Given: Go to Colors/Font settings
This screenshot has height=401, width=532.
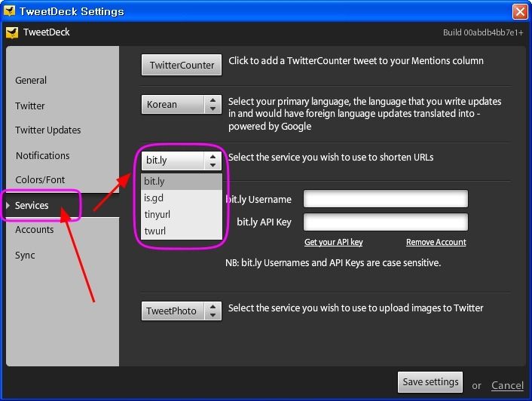Looking at the screenshot, I should click(40, 180).
